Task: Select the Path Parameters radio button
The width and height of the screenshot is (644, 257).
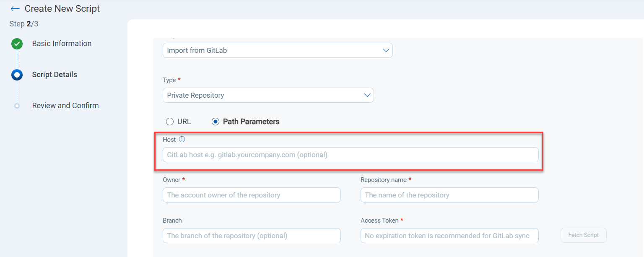Action: pos(216,122)
